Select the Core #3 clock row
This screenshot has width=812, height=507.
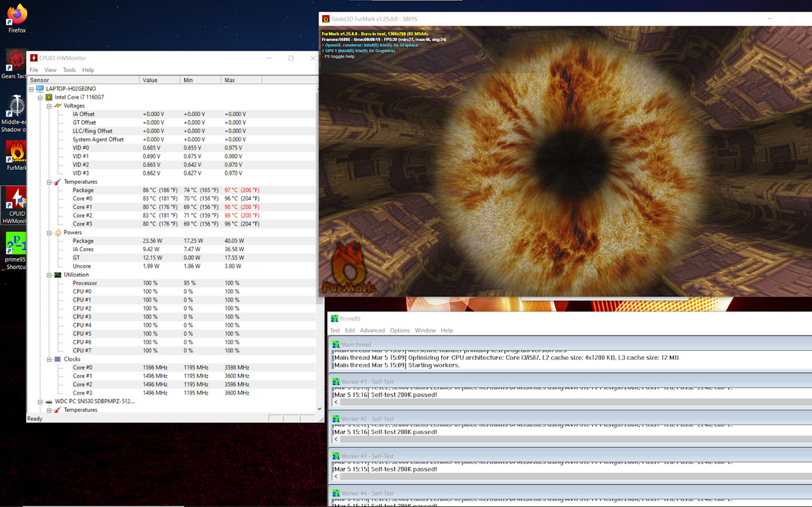coord(171,393)
